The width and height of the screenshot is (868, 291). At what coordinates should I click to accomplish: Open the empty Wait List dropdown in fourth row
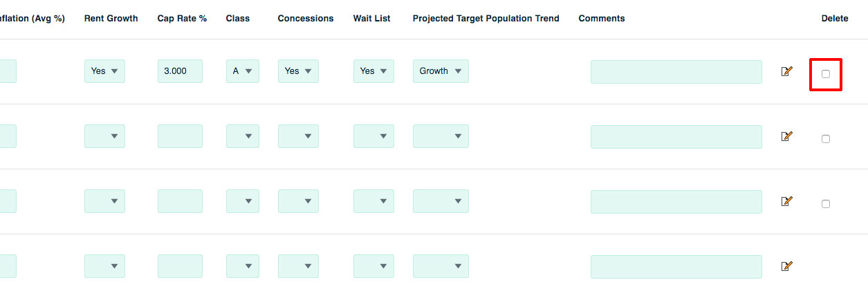click(373, 266)
